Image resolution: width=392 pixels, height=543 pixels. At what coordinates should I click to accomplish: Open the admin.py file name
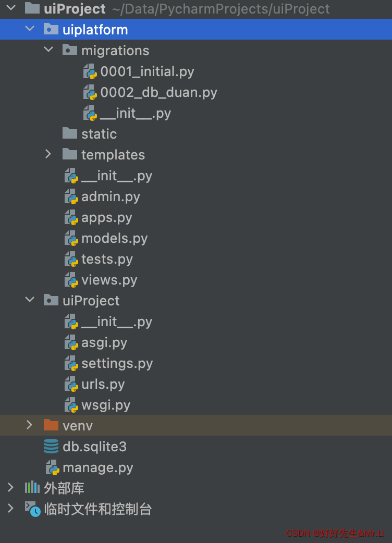coord(111,196)
